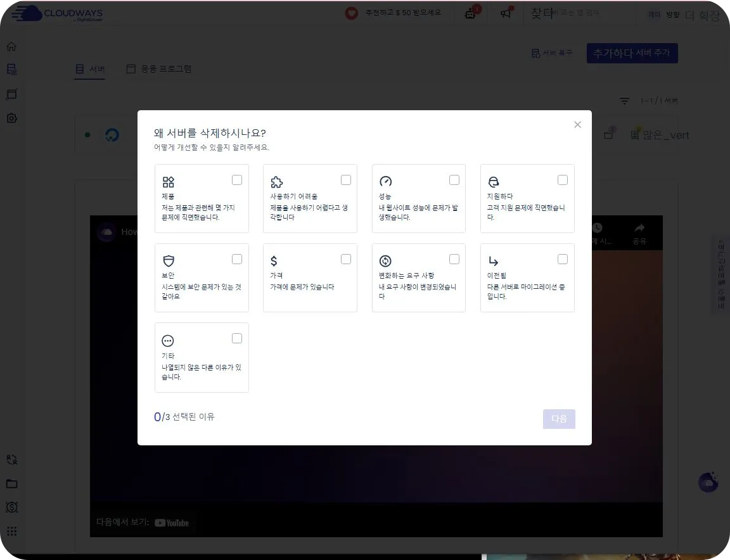
Task: Select the servers icon in the sidebar
Action: coord(11,70)
